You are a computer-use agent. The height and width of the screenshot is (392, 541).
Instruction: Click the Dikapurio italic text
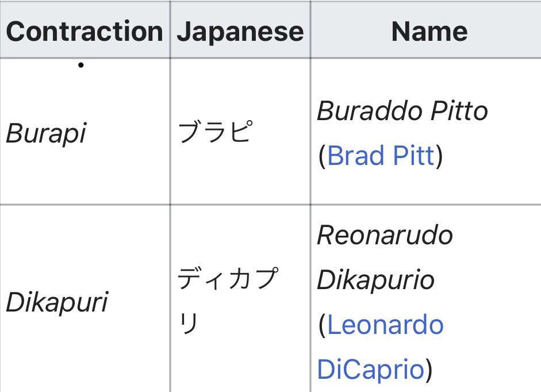(375, 280)
